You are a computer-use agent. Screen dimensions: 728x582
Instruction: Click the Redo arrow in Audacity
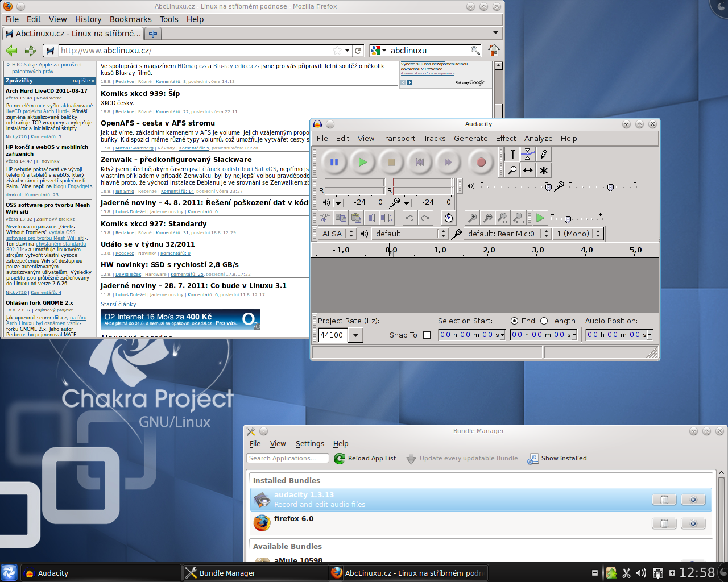click(425, 218)
